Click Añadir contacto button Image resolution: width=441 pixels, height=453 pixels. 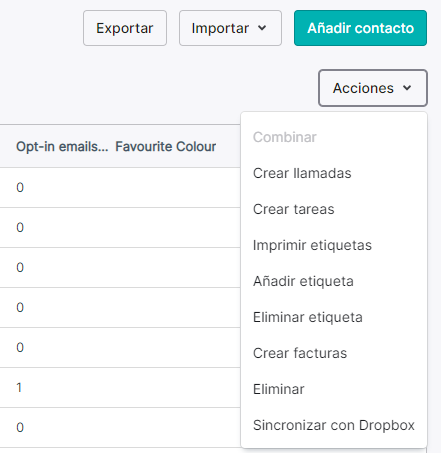360,28
